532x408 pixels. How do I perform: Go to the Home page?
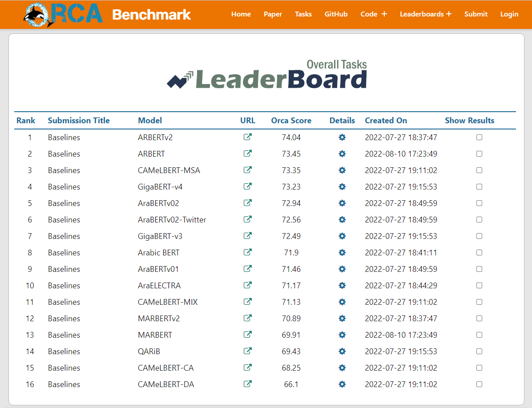pyautogui.click(x=241, y=14)
